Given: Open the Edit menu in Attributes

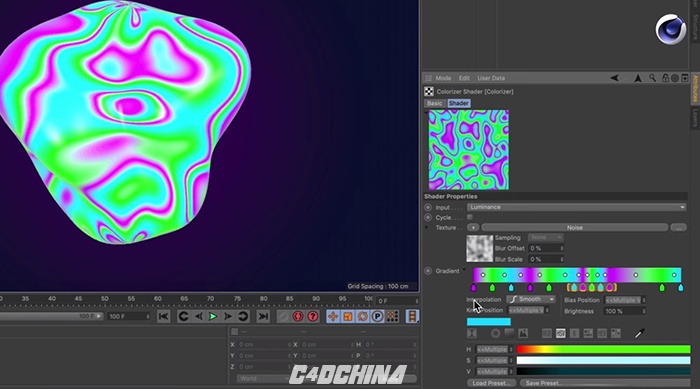Looking at the screenshot, I should pos(464,78).
